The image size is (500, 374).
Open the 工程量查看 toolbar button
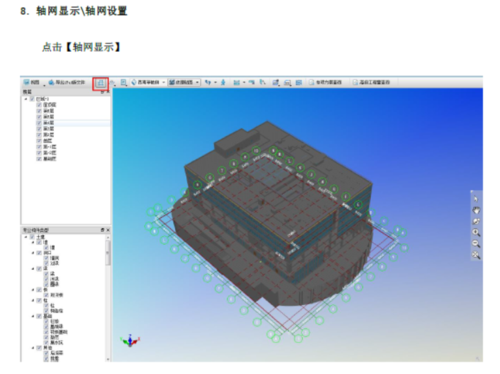point(371,82)
